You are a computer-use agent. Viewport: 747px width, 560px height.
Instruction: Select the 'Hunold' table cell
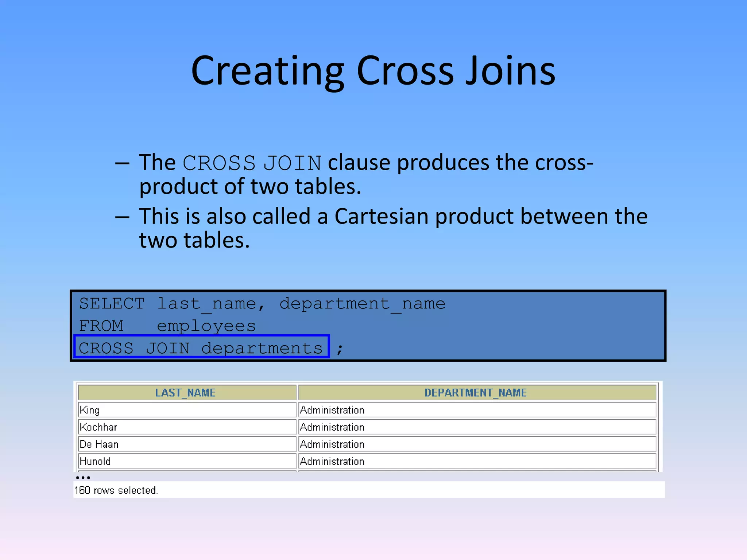187,461
